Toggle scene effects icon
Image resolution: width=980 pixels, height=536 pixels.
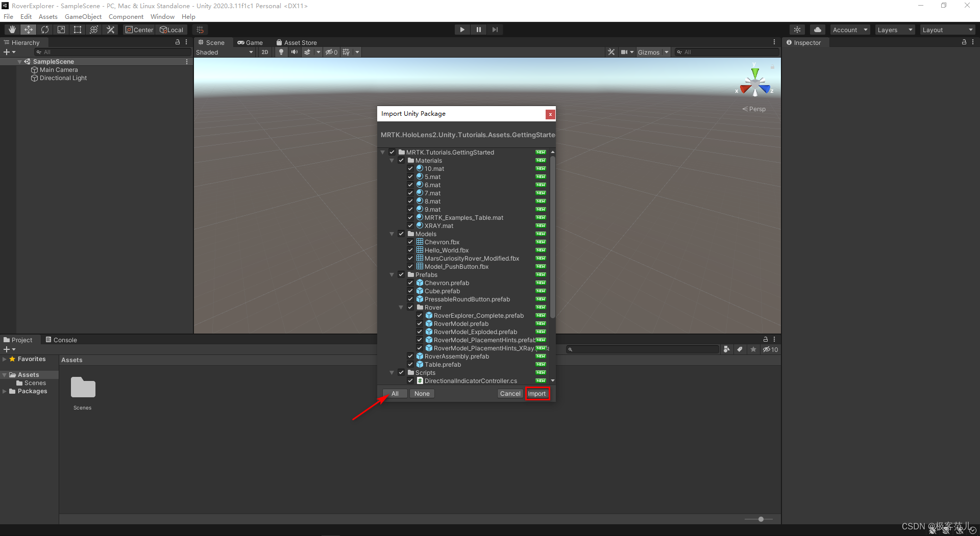click(307, 52)
